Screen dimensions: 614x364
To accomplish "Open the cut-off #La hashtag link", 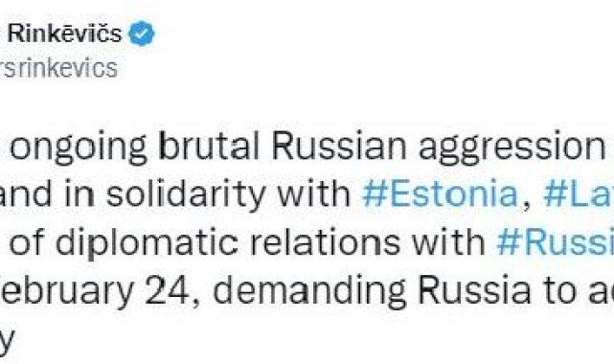I will pos(579,193).
